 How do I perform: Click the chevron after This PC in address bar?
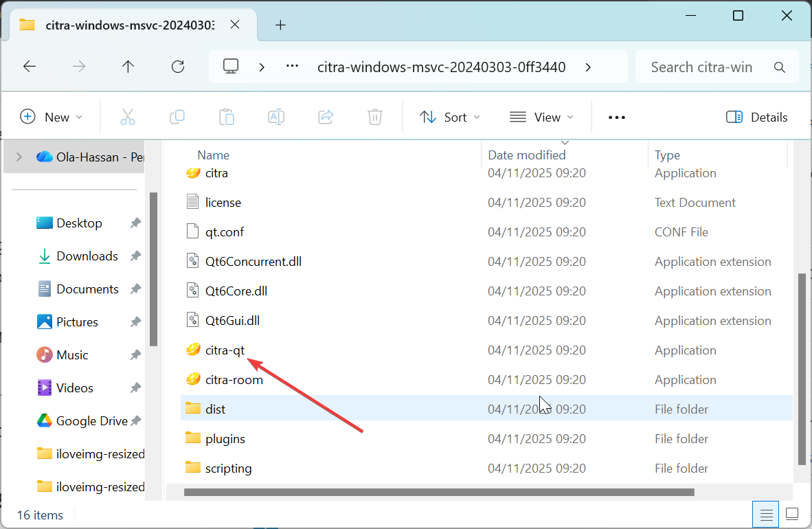262,67
